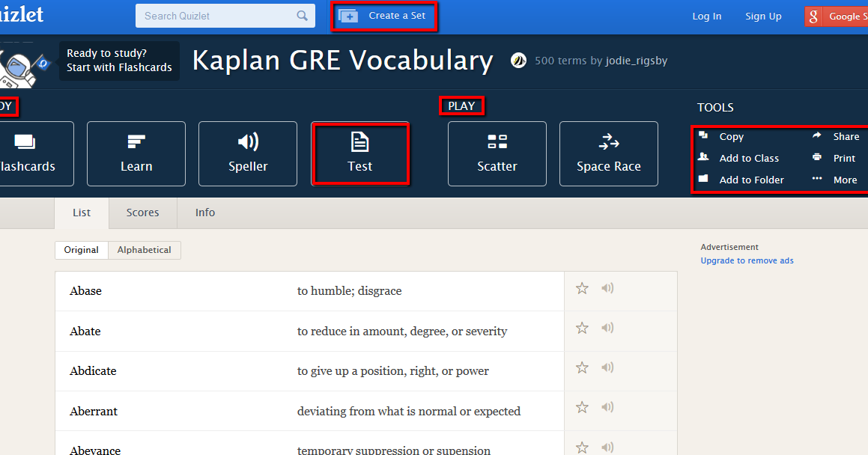Select the Learn study mode

(136, 153)
